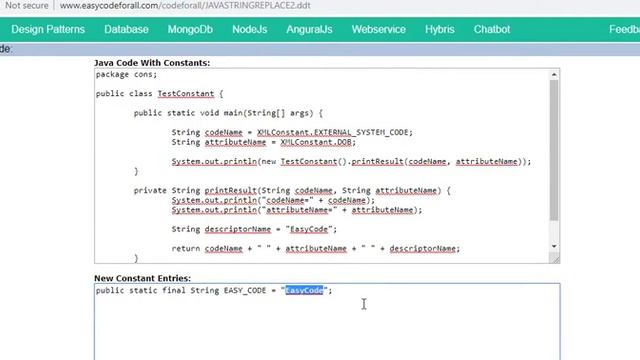This screenshot has width=640, height=360.
Task: Open the Feedback link in navigation
Action: pos(624,29)
